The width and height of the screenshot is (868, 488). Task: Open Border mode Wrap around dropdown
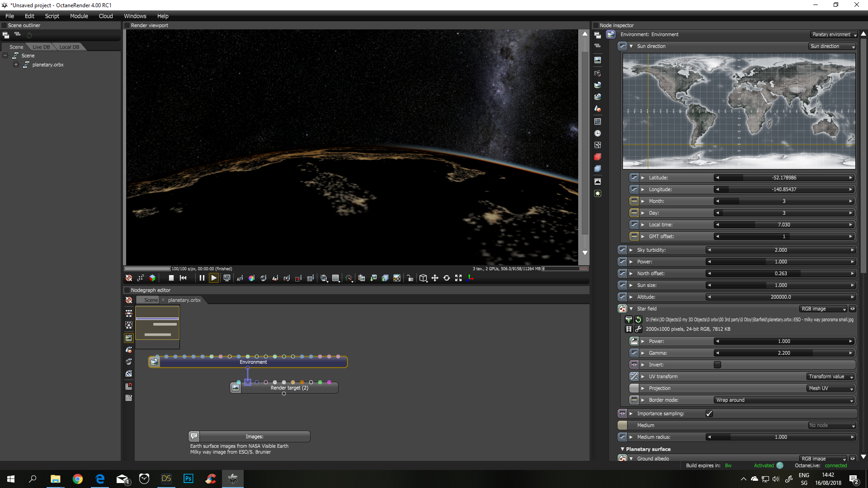784,400
